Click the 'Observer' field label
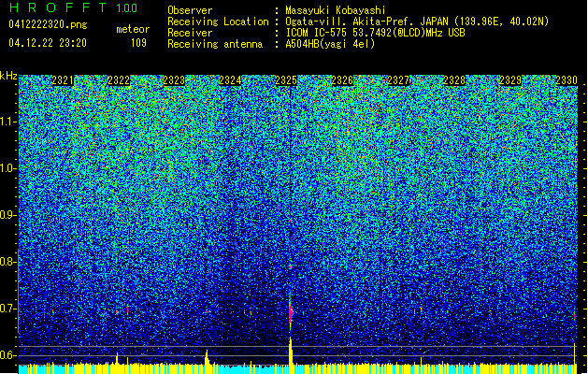Image resolution: width=588 pixels, height=374 pixels. point(190,10)
